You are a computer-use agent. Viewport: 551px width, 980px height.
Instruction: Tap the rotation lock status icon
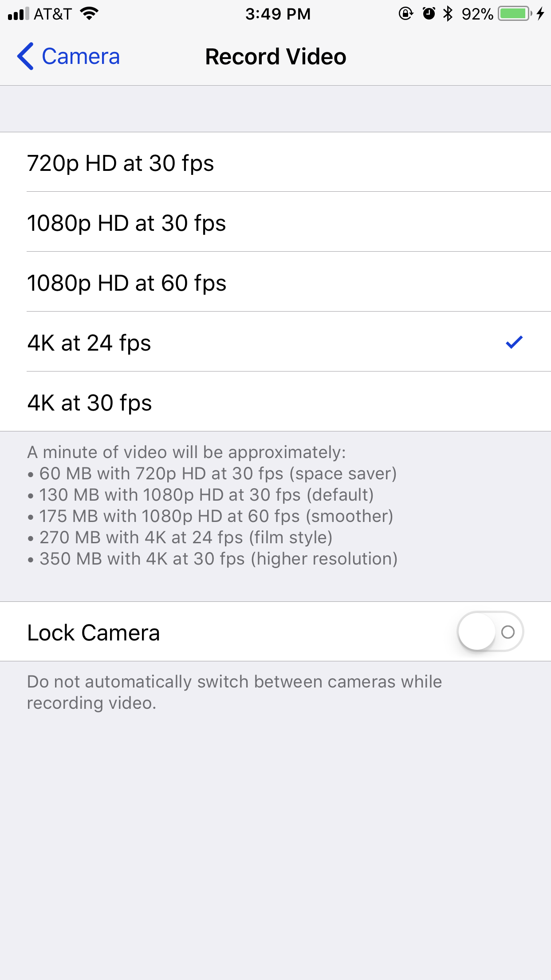(x=405, y=14)
